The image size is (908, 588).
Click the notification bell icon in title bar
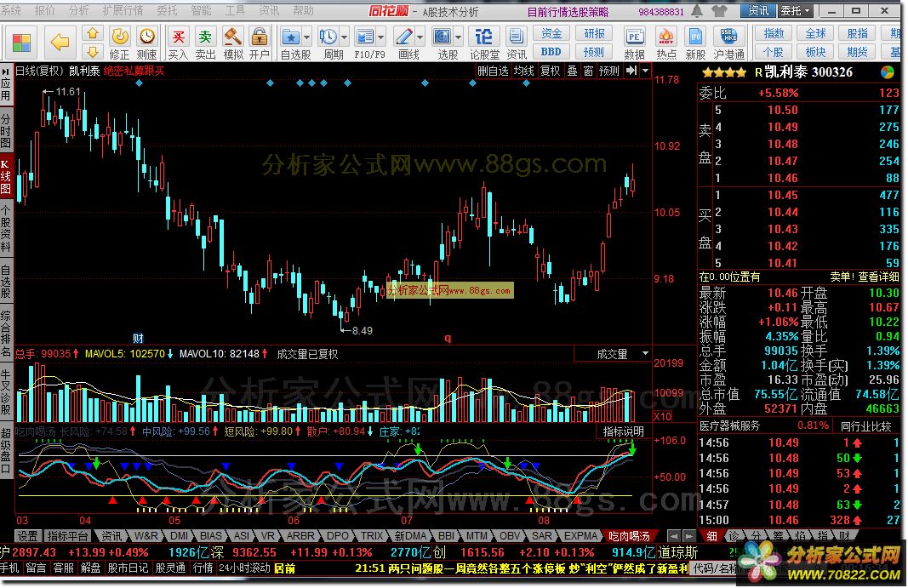[697, 10]
